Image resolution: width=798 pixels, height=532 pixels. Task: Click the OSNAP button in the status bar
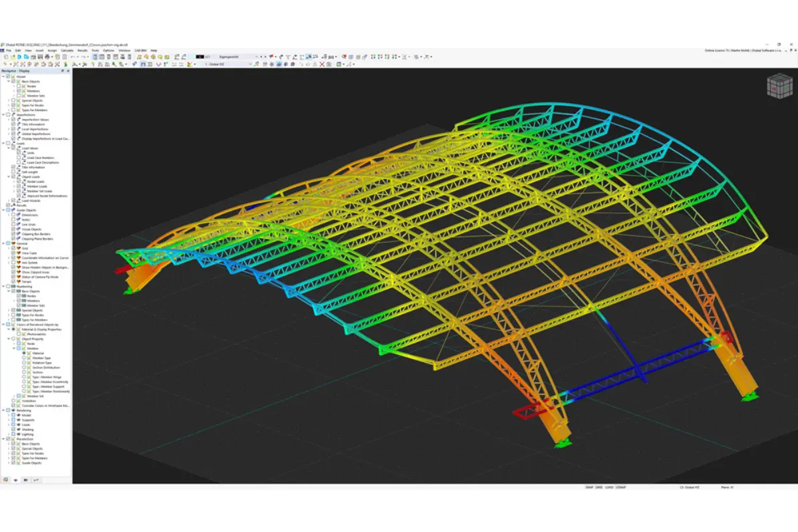[620, 487]
